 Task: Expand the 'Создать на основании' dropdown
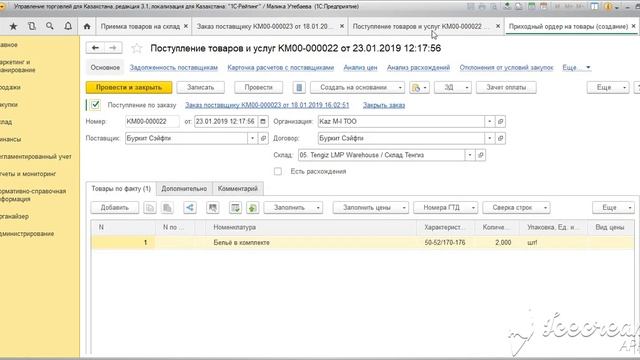coord(357,87)
